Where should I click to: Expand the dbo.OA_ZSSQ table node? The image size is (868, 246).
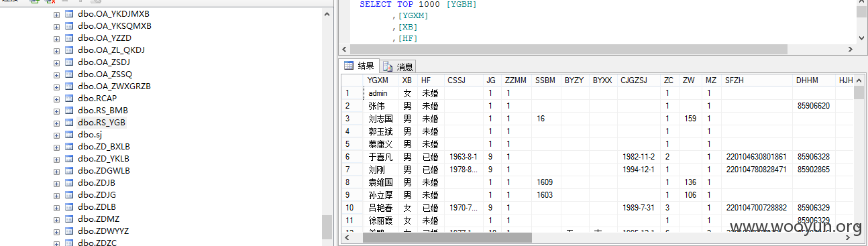[x=56, y=74]
